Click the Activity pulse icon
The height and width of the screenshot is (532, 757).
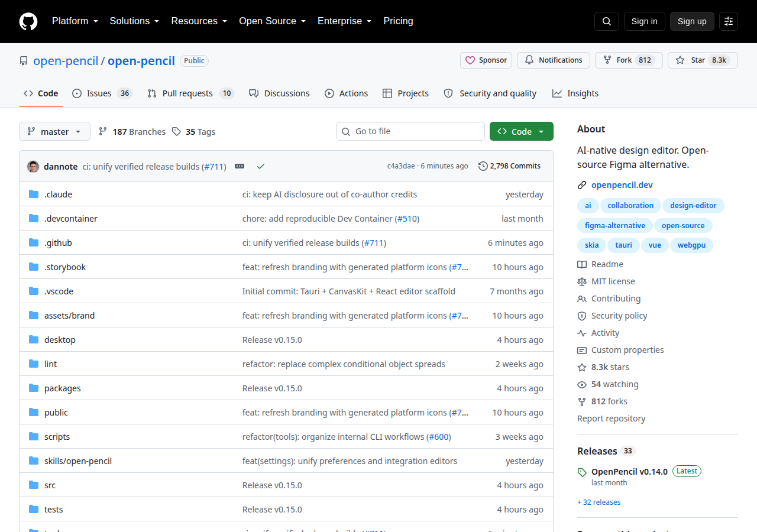coord(582,333)
